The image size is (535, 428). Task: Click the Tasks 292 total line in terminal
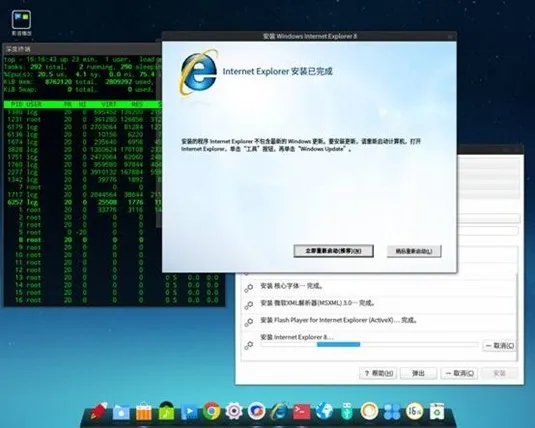coord(83,67)
